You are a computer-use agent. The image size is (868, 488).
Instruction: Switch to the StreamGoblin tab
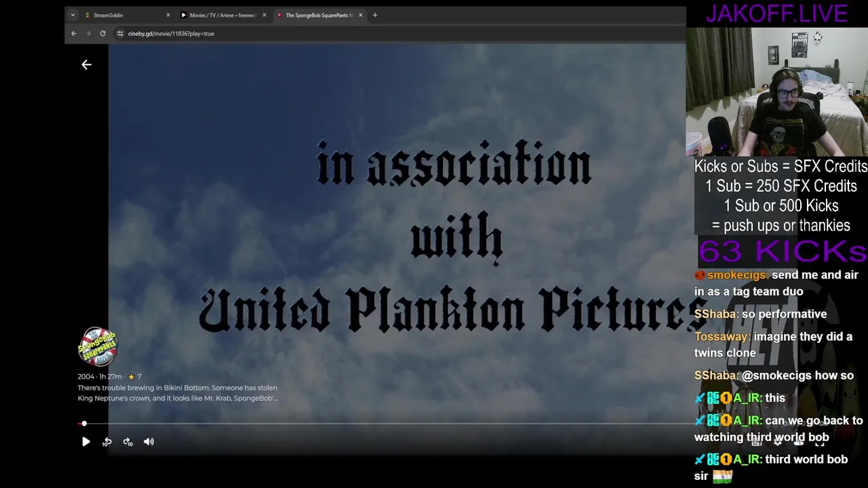coord(125,15)
